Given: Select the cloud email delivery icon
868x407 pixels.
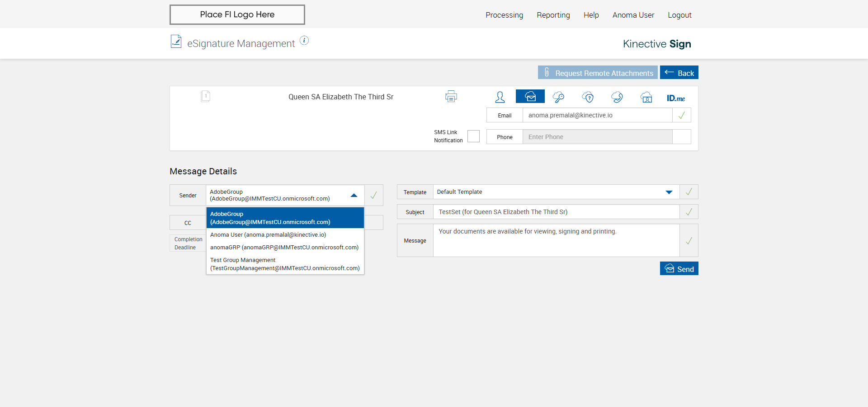Looking at the screenshot, I should point(530,97).
